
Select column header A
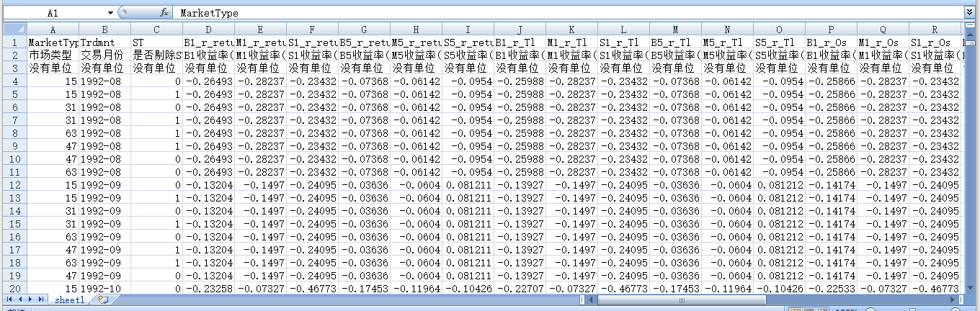coord(53,29)
